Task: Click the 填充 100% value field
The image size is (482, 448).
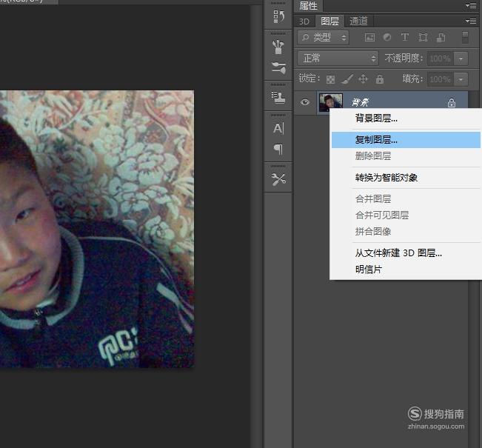Action: point(441,79)
